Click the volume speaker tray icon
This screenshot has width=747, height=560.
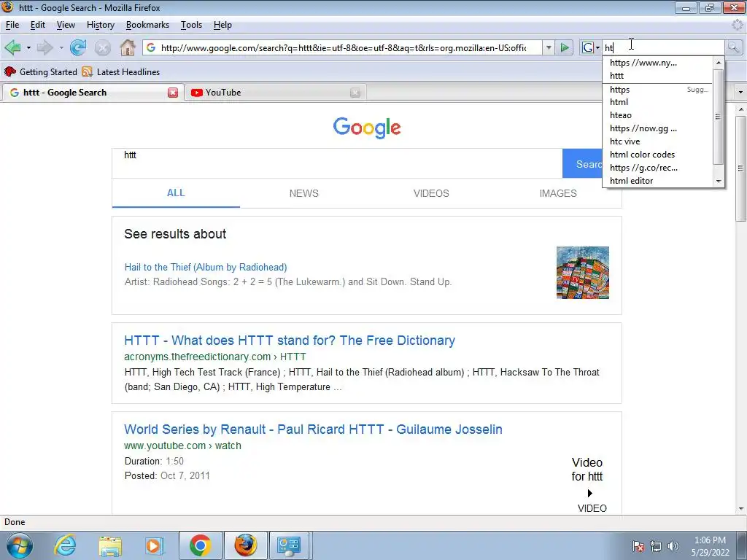[673, 545]
